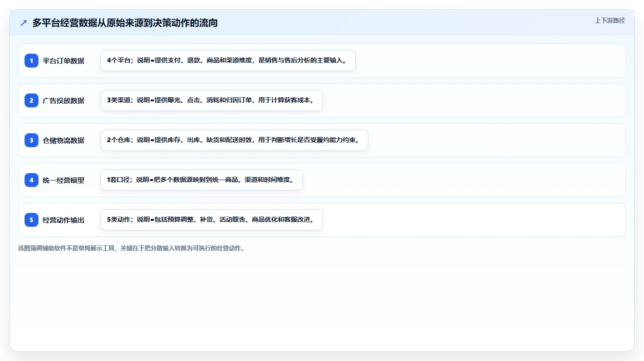Click the '平台订单数据' step label
This screenshot has height=361, width=644.
[63, 61]
